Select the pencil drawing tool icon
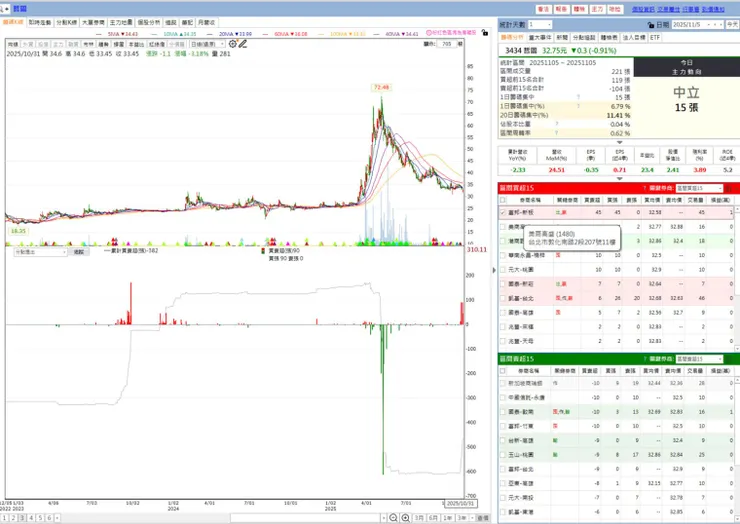 coord(243,44)
